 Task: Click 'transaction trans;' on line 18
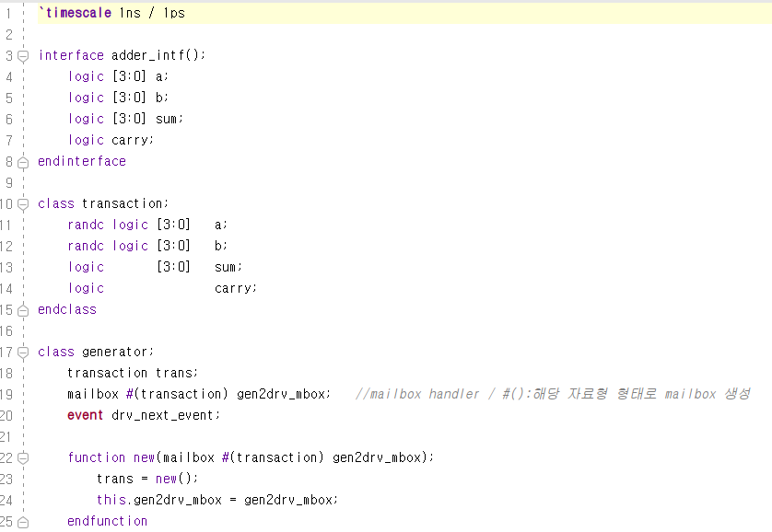[133, 373]
